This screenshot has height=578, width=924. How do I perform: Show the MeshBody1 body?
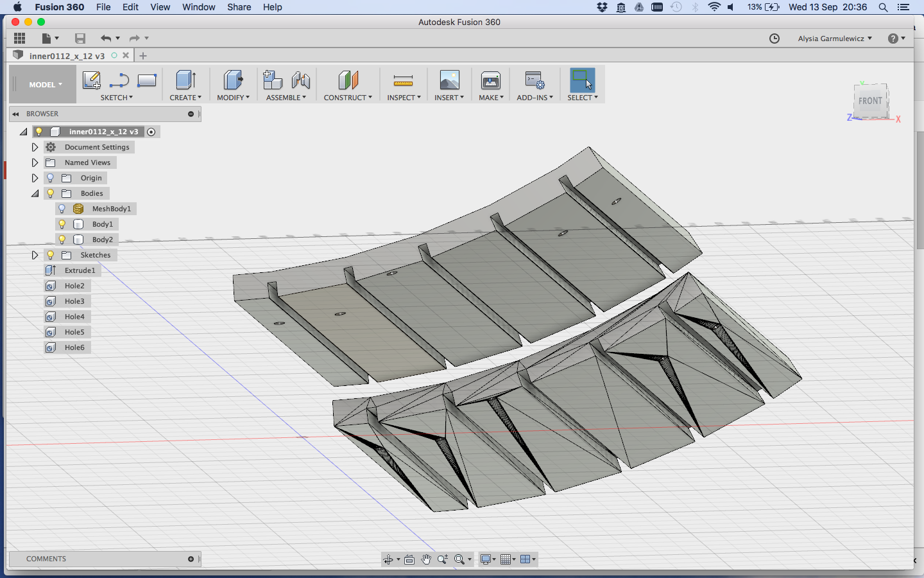pos(62,209)
